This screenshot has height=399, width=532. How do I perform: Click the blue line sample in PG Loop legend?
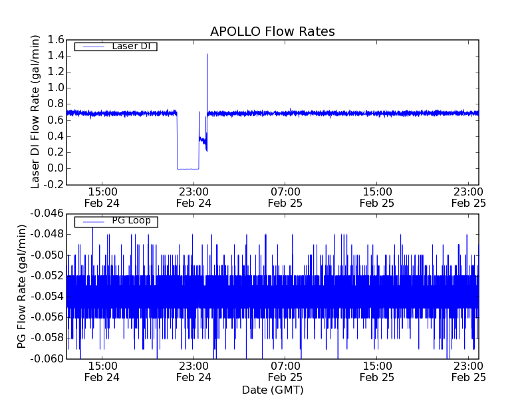click(x=91, y=221)
